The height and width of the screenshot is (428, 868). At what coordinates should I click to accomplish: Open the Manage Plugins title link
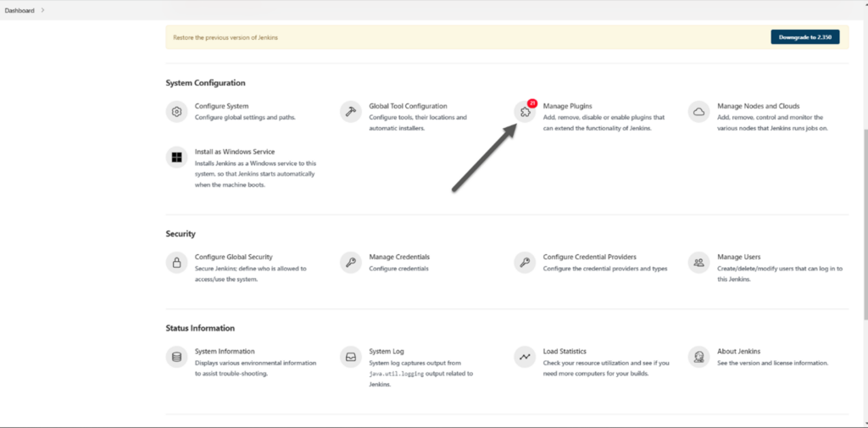[x=567, y=106]
